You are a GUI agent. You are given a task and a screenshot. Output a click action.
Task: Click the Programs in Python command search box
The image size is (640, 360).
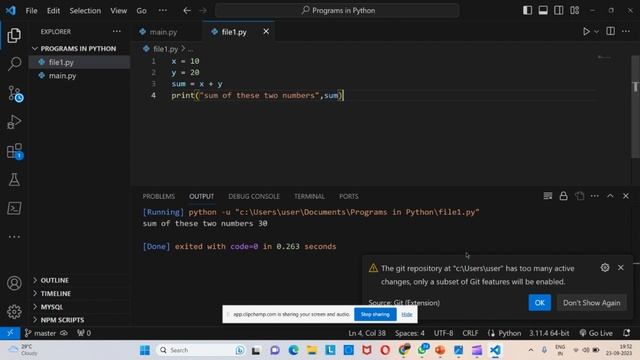click(337, 11)
